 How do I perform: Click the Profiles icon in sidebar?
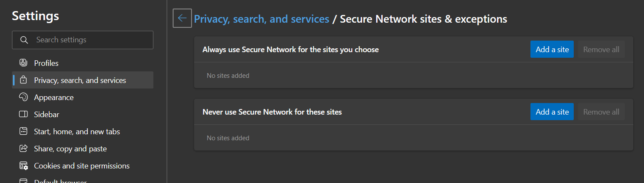coord(24,63)
